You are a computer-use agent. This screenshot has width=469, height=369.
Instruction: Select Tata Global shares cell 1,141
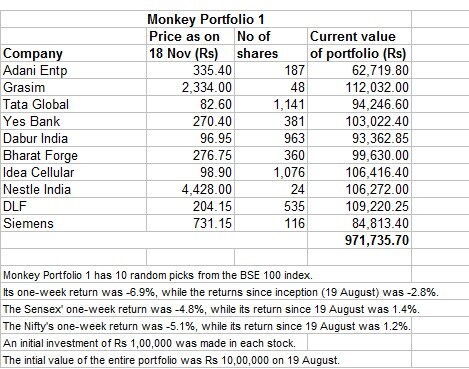[x=271, y=104]
